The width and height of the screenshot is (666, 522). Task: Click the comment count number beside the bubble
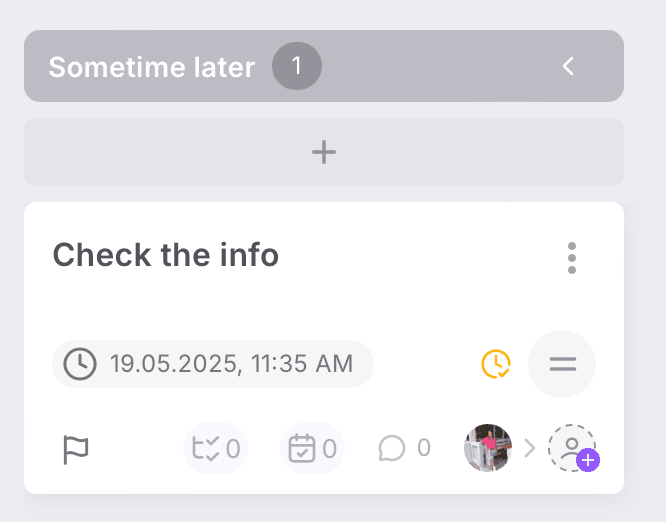tap(424, 448)
